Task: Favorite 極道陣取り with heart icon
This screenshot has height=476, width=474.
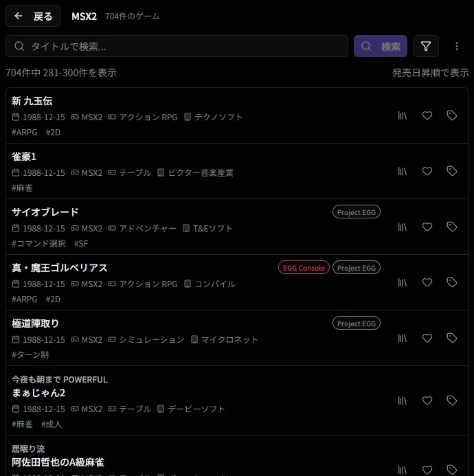Action: point(427,338)
